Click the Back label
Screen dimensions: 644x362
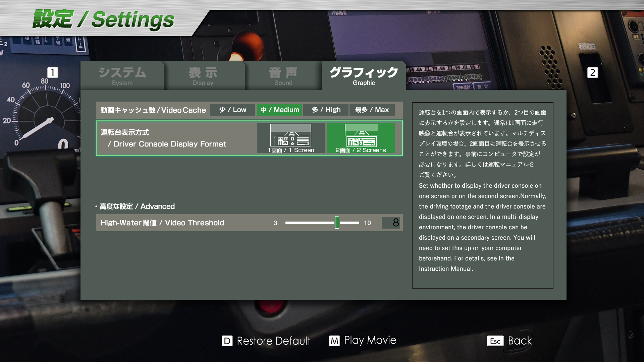tap(520, 341)
